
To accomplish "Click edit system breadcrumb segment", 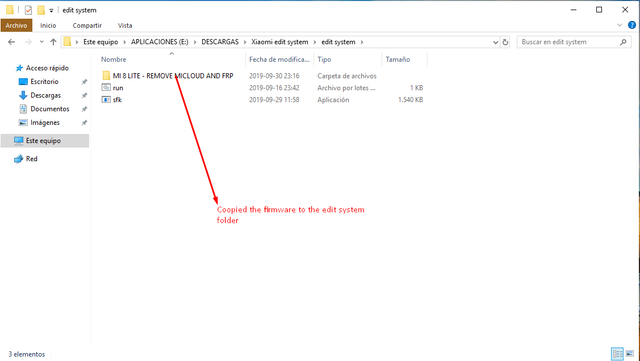I will tap(338, 42).
